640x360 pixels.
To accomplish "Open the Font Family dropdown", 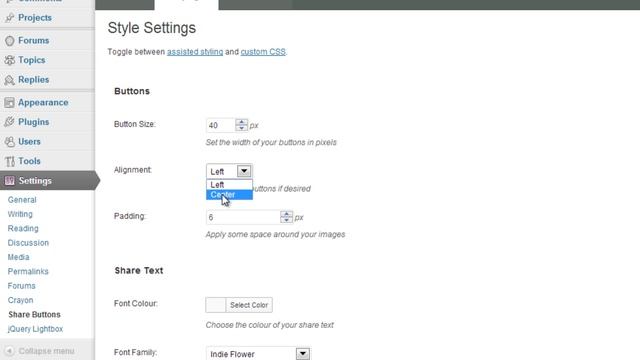I will tap(258, 353).
